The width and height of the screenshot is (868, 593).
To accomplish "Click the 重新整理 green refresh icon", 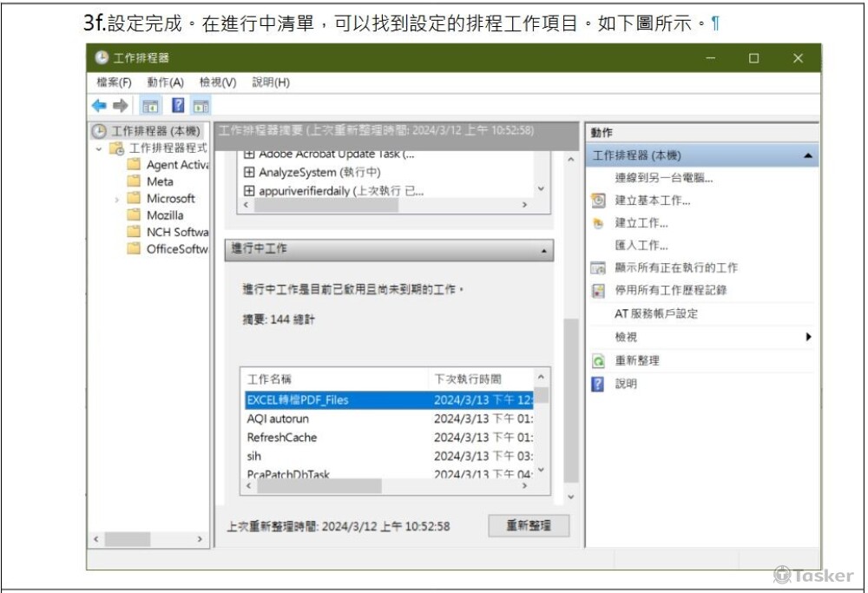I will pyautogui.click(x=598, y=359).
